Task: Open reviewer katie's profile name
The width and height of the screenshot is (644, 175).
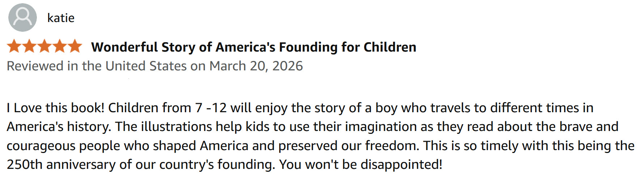Action: [x=61, y=18]
